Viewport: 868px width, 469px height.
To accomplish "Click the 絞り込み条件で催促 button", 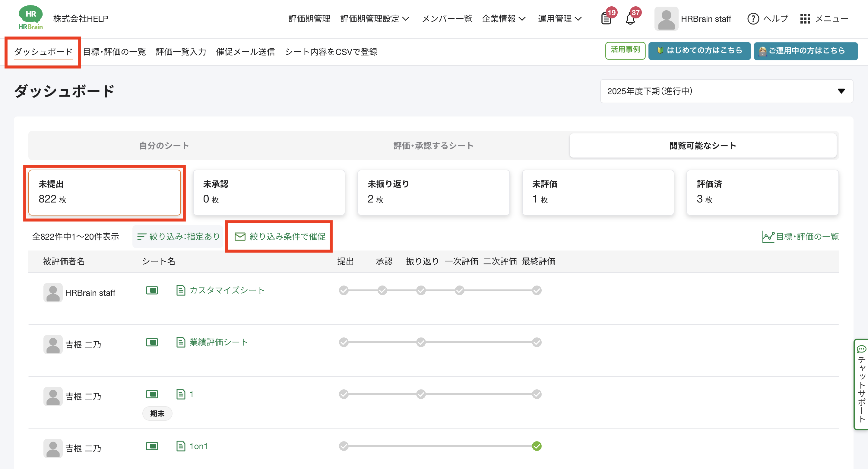I will pos(280,236).
